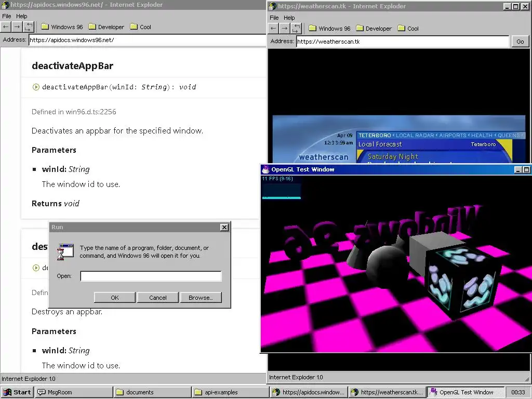This screenshot has width=532, height=399.
Task: Click OK in the Run dialog
Action: coord(115,298)
